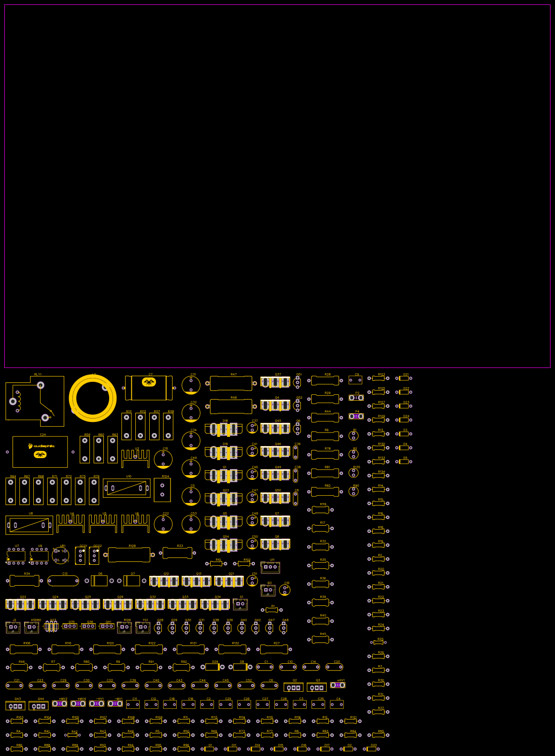Screen dimensions: 555x756
Task: Select electrolytic capacitor C32
Action: 191,413
